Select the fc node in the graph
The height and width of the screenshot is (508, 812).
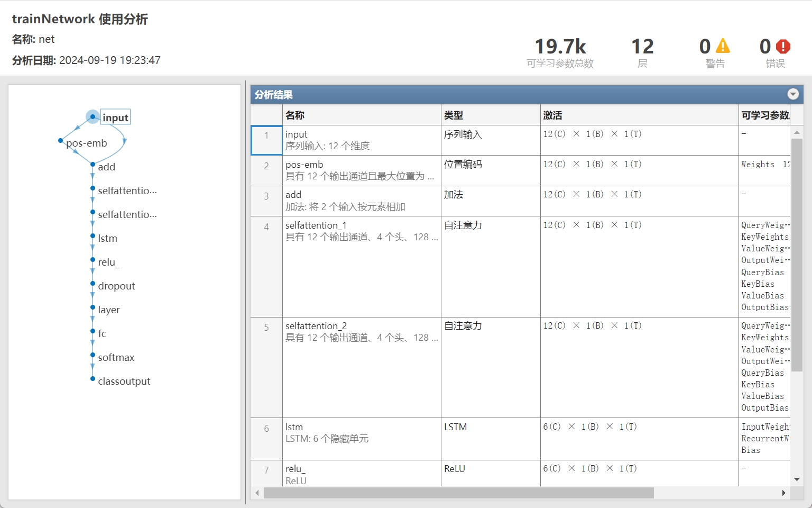[x=101, y=333]
